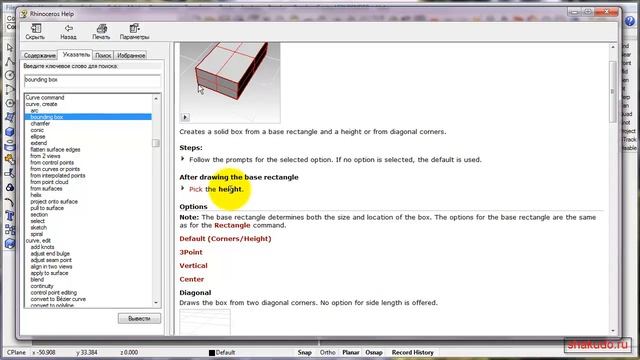Toggle Planar in the status bar
Viewport: 640px width, 360px height.
(351, 353)
